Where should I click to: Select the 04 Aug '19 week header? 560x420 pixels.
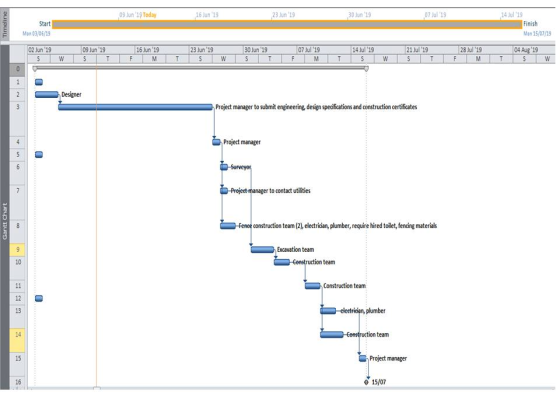click(x=534, y=50)
